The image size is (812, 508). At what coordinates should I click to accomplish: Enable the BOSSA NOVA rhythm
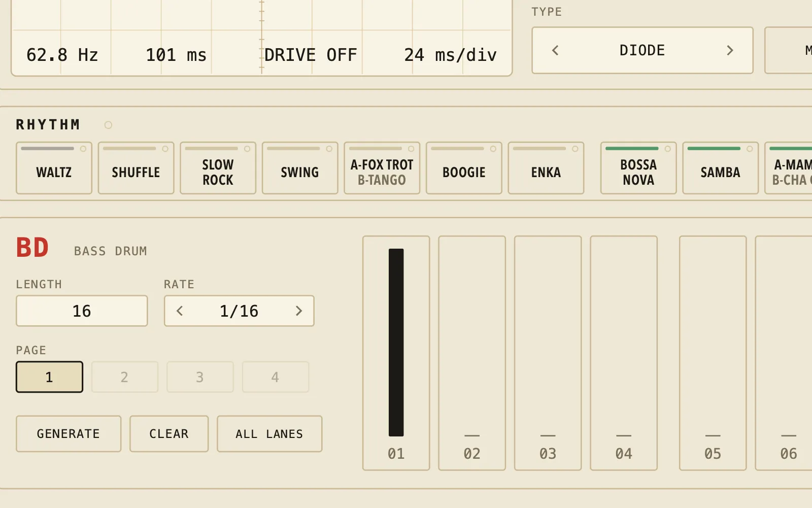click(638, 168)
